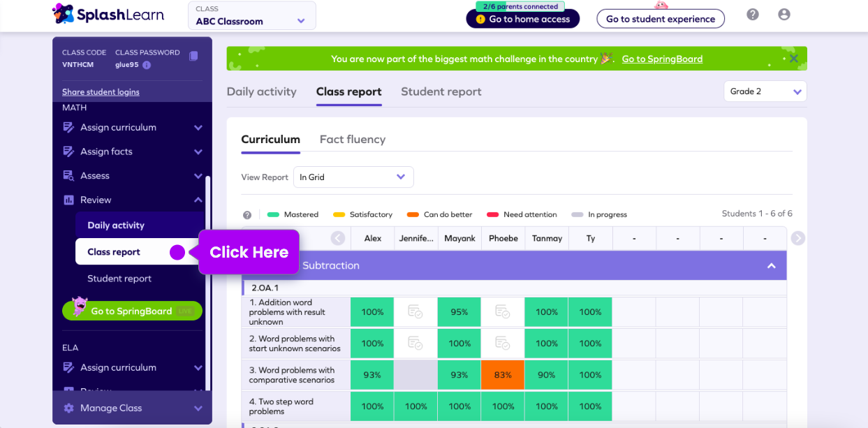Screen dimensions: 868x428
Task: Copy class credentials using the copy icon
Action: [193, 56]
